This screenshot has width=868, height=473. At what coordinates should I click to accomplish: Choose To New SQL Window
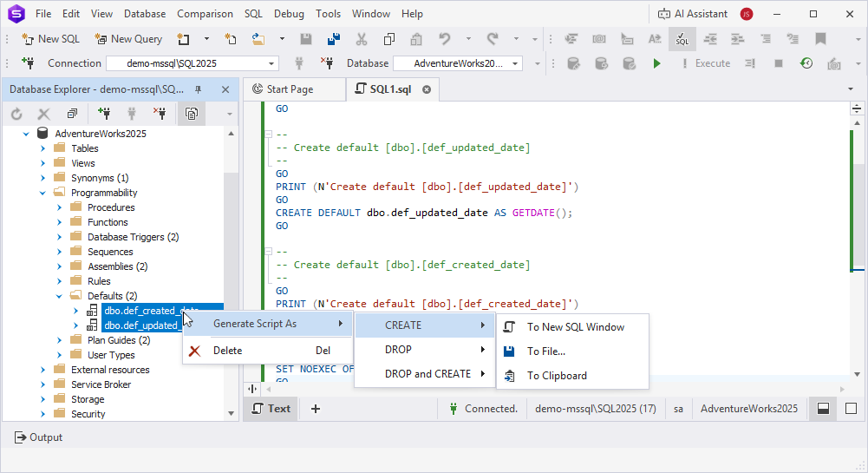pos(572,327)
